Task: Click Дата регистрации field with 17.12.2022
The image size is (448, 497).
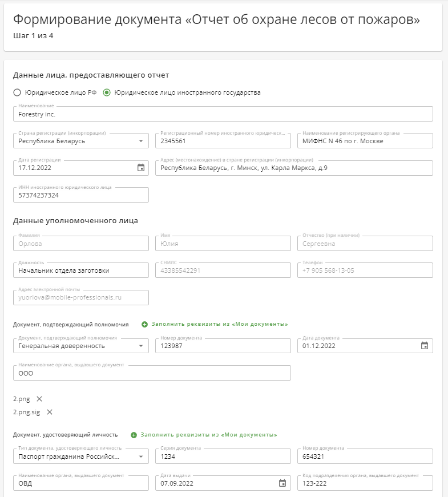Action: click(x=81, y=168)
